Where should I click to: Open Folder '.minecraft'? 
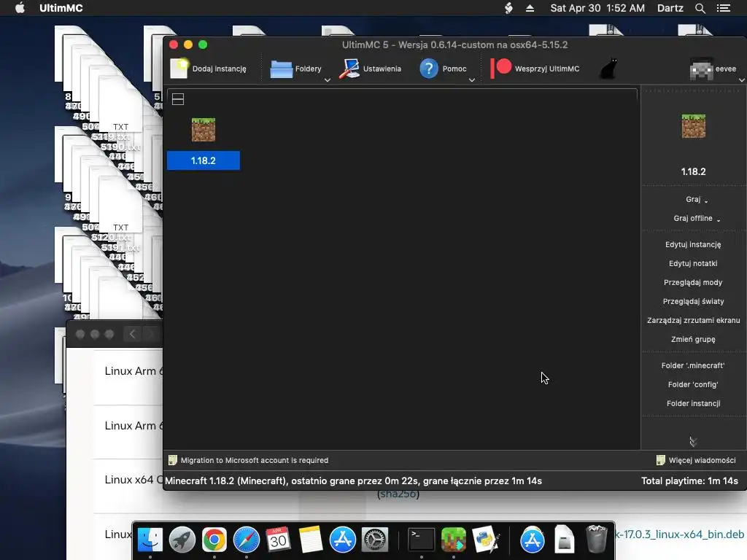coord(693,366)
